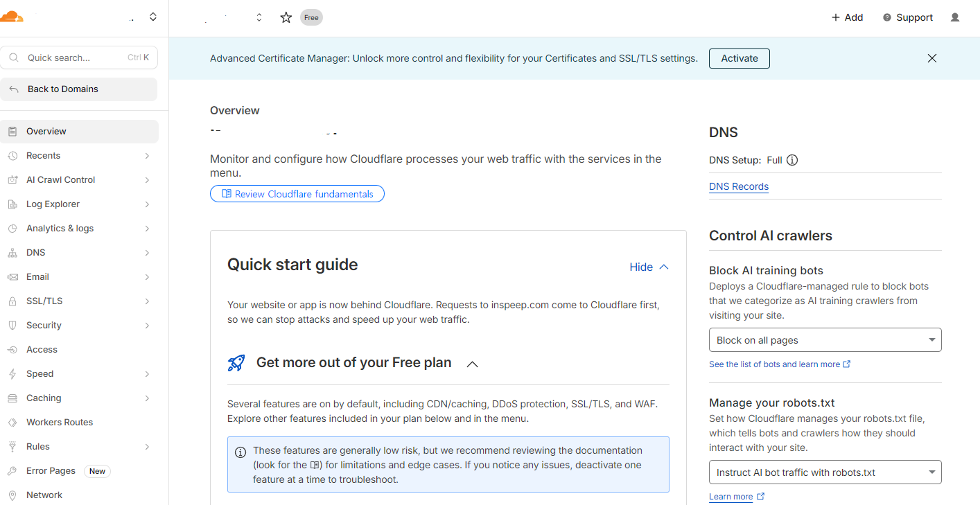Collapse the Get more out of your Free plan section

click(x=472, y=364)
